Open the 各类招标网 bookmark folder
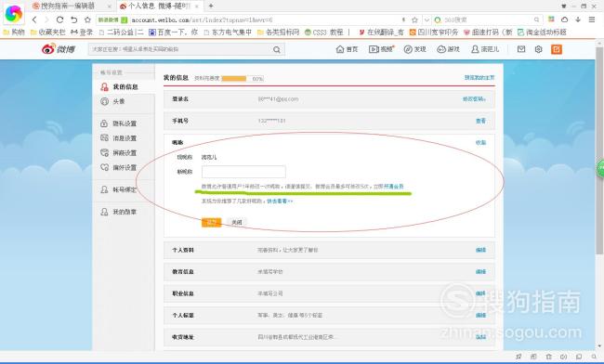This screenshot has height=364, width=604. coord(278,32)
